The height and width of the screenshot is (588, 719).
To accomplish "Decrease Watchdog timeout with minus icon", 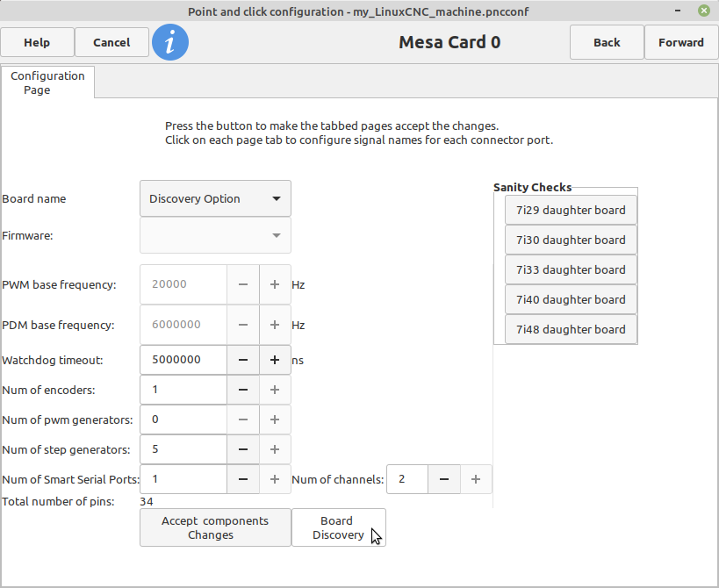I will pyautogui.click(x=243, y=360).
